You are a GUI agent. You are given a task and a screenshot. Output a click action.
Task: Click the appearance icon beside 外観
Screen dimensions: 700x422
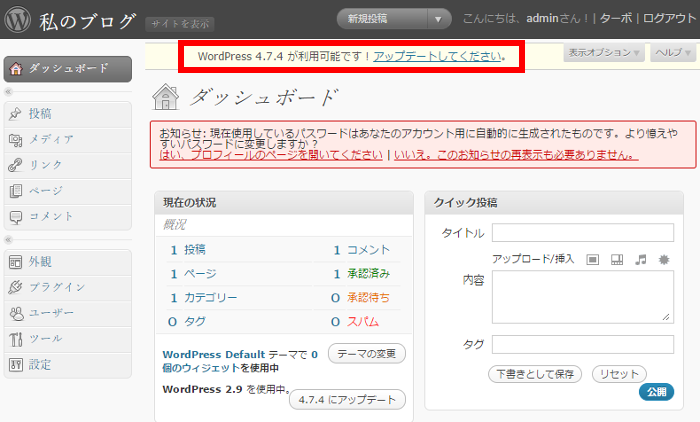tap(15, 262)
